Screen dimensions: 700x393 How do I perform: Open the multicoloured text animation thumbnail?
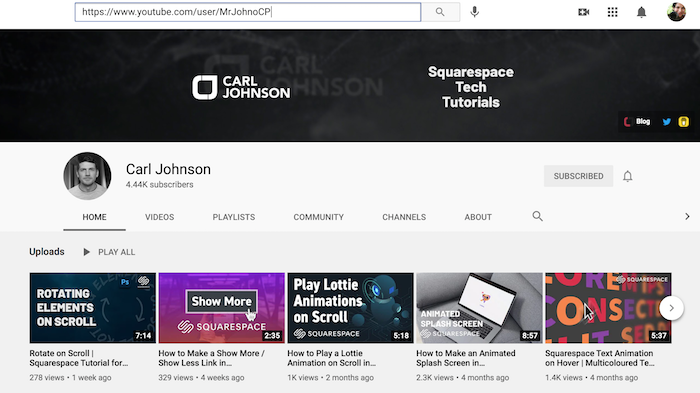(608, 308)
